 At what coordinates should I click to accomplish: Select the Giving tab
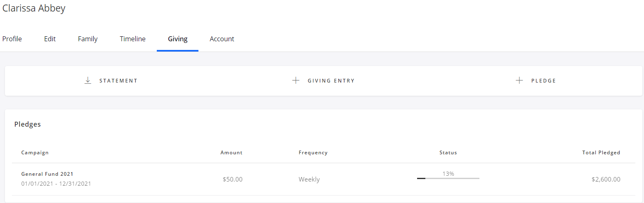coord(177,39)
